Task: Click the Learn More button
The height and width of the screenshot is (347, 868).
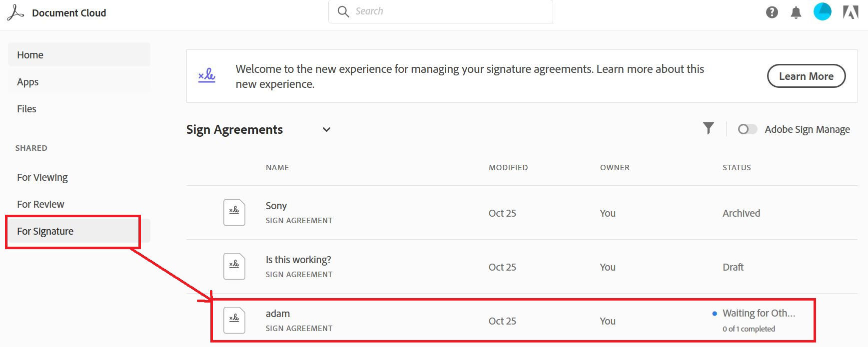Action: [x=806, y=76]
